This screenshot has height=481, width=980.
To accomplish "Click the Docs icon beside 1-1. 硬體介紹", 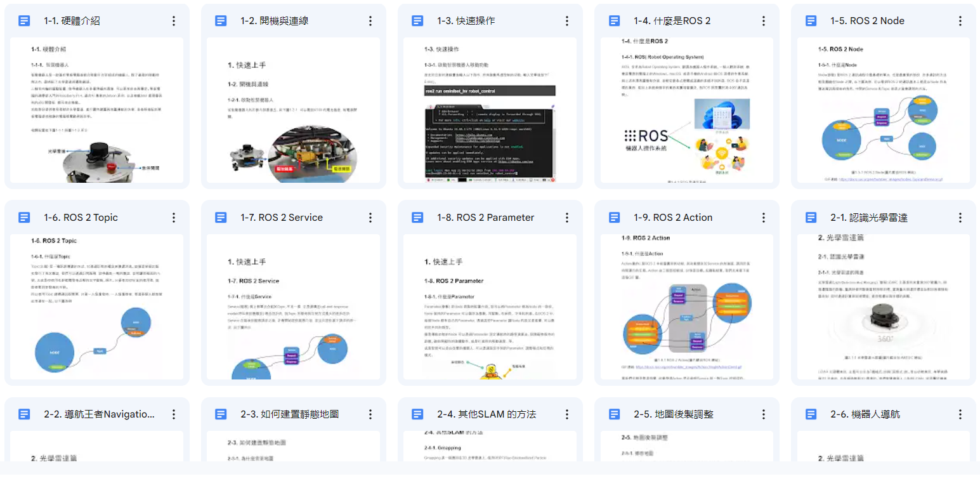I will 24,21.
